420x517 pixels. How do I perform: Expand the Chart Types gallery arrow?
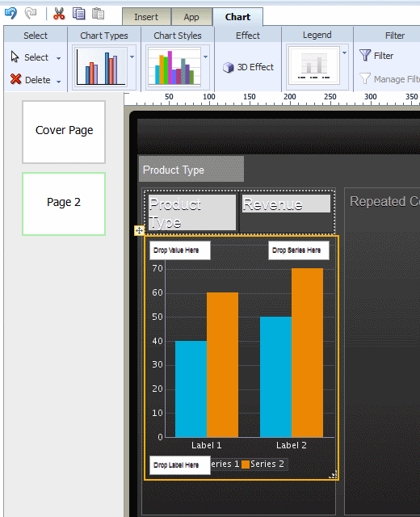[132, 57]
